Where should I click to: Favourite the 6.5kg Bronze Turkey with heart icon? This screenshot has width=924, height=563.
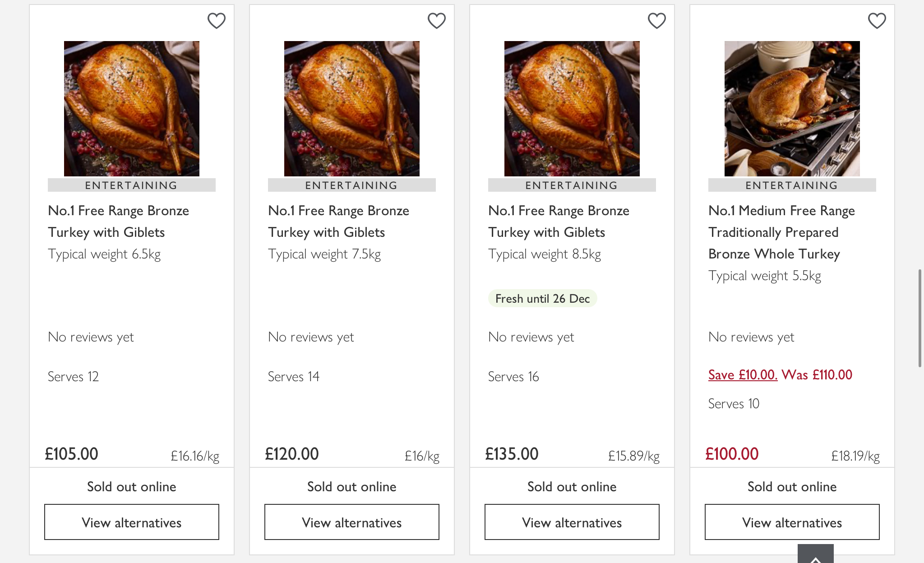(x=216, y=21)
